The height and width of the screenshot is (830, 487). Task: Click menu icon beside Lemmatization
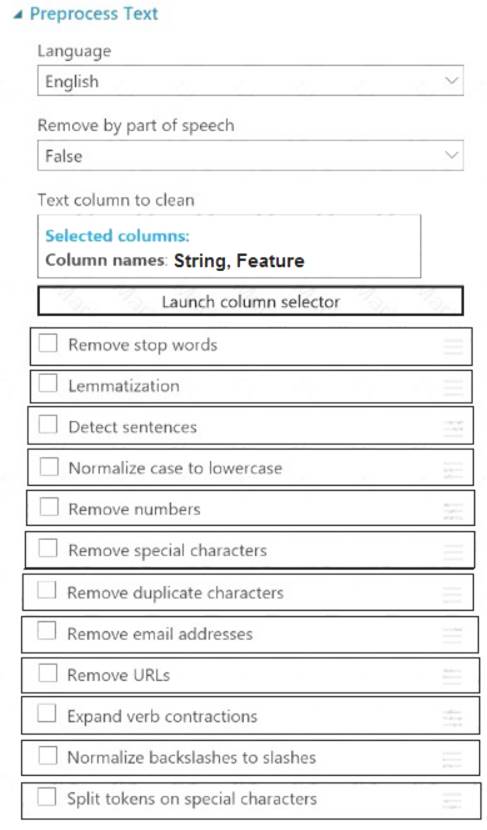(x=453, y=387)
